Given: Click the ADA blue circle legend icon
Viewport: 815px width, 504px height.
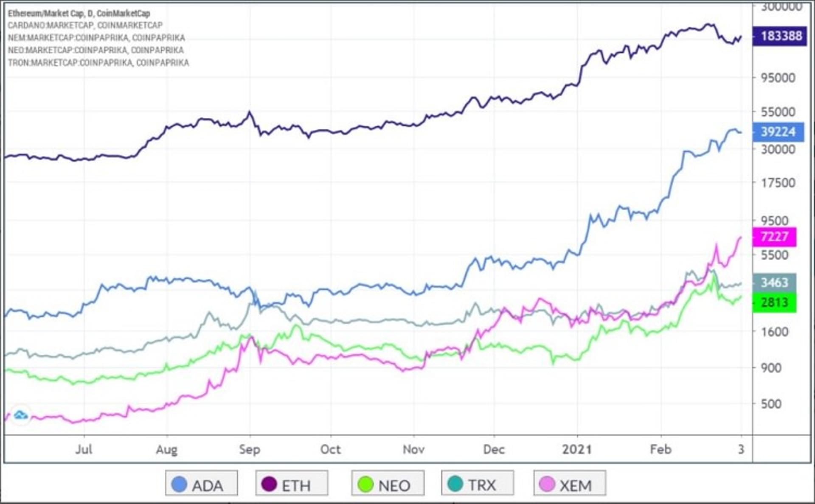Looking at the screenshot, I should (179, 484).
